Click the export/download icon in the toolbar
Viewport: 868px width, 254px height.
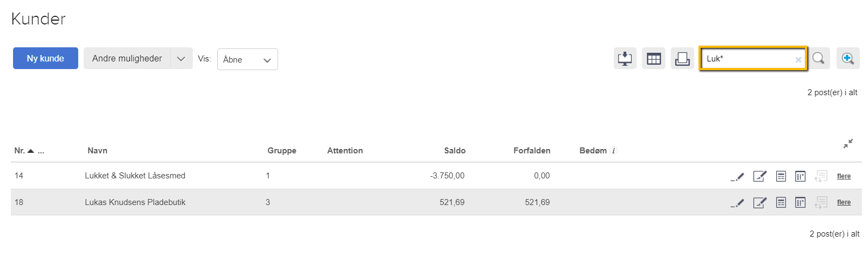(625, 58)
